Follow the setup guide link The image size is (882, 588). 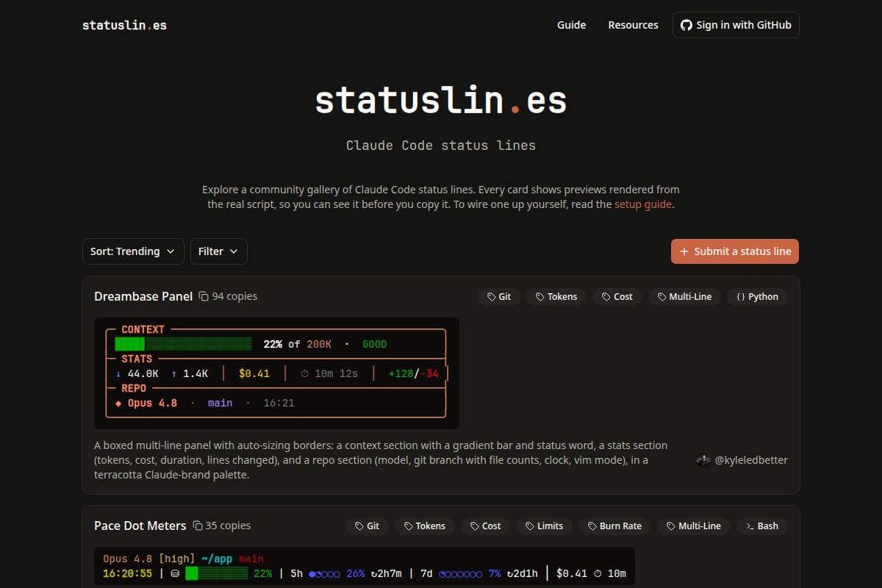[x=643, y=204]
